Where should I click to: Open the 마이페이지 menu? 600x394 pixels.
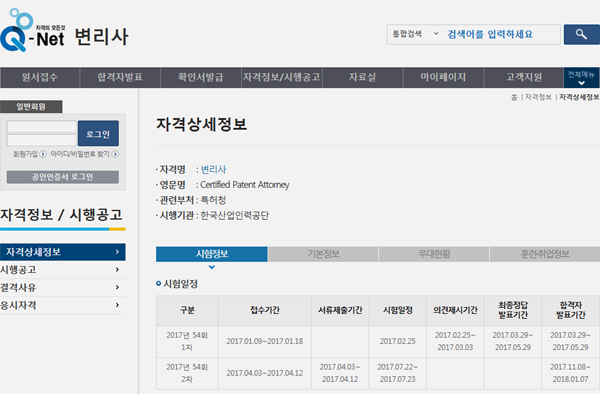coord(443,77)
